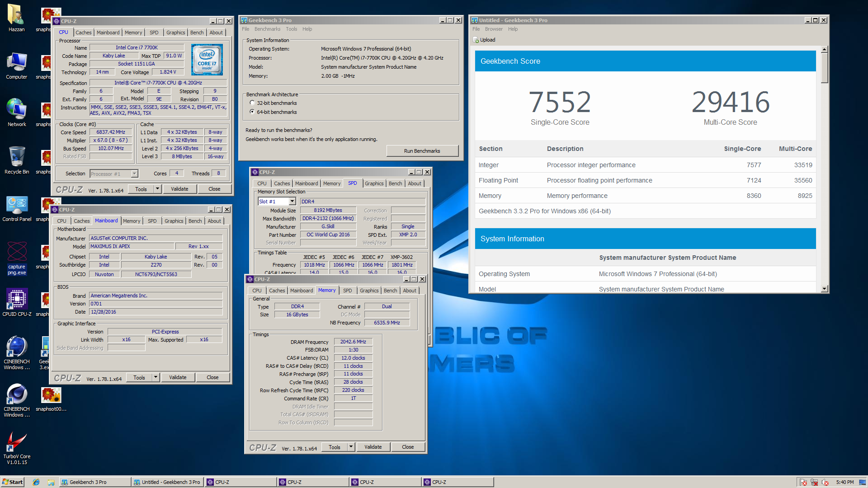
Task: Open Internet Explorer from the taskbar
Action: pyautogui.click(x=36, y=482)
